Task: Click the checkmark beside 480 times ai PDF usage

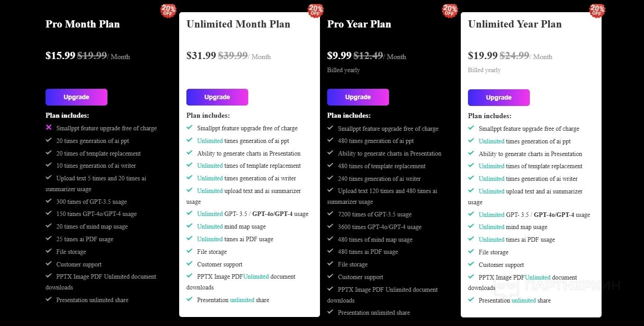Action: click(330, 251)
